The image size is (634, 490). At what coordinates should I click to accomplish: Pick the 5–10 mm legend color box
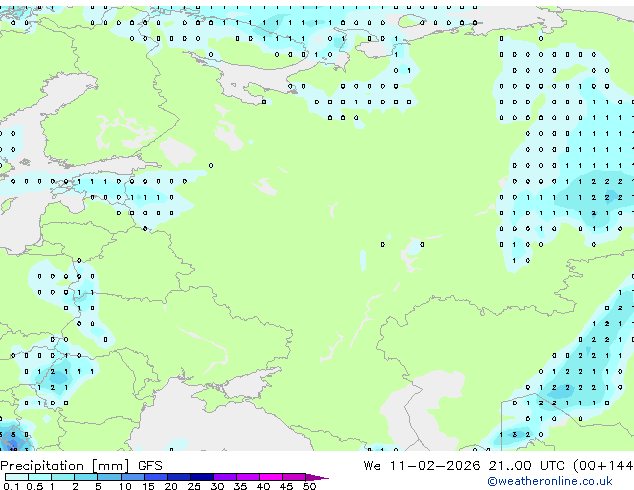pyautogui.click(x=109, y=477)
